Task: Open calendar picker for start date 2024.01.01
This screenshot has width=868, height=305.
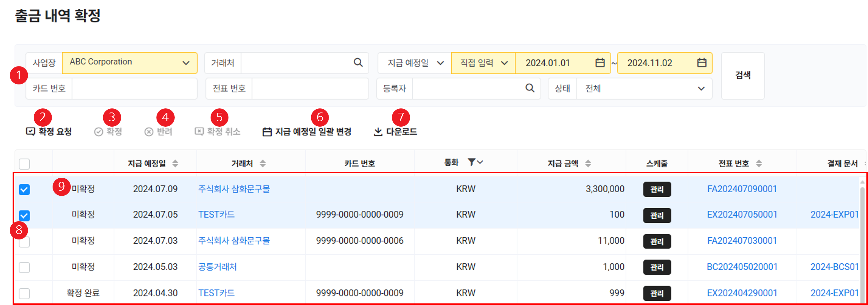Action: (600, 63)
